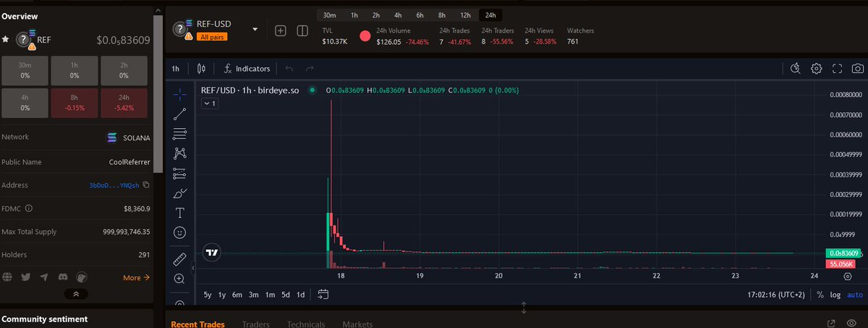Add a new chart with plus icon

(281, 30)
